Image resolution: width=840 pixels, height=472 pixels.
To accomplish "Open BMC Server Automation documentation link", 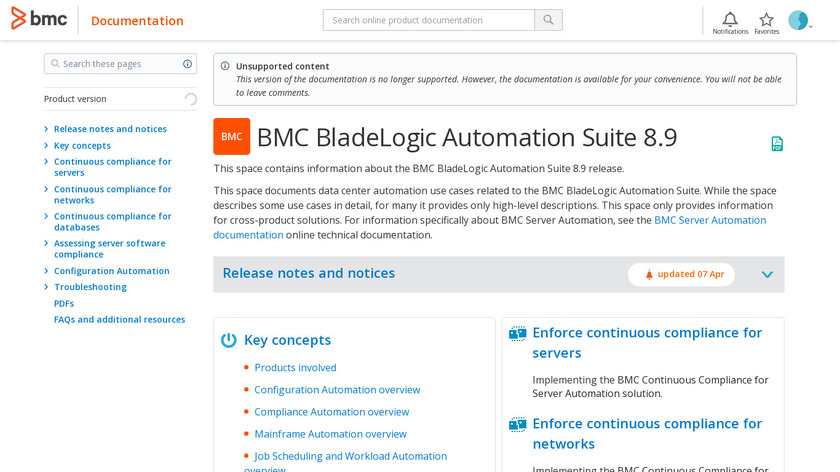I will 709,220.
